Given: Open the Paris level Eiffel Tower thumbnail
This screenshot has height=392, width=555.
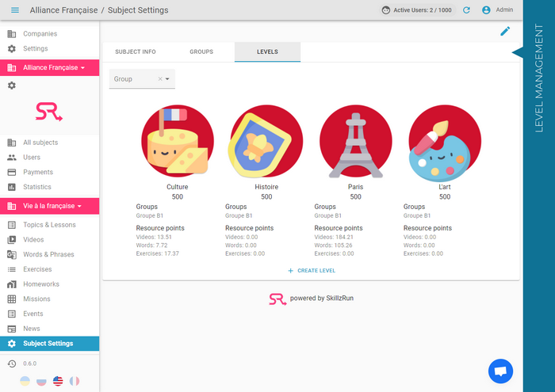Looking at the screenshot, I should click(x=356, y=141).
